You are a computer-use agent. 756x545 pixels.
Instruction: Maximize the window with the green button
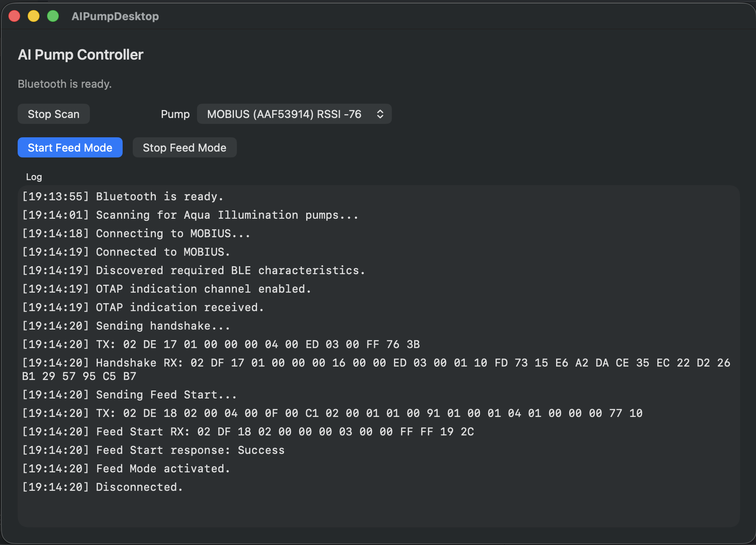53,16
